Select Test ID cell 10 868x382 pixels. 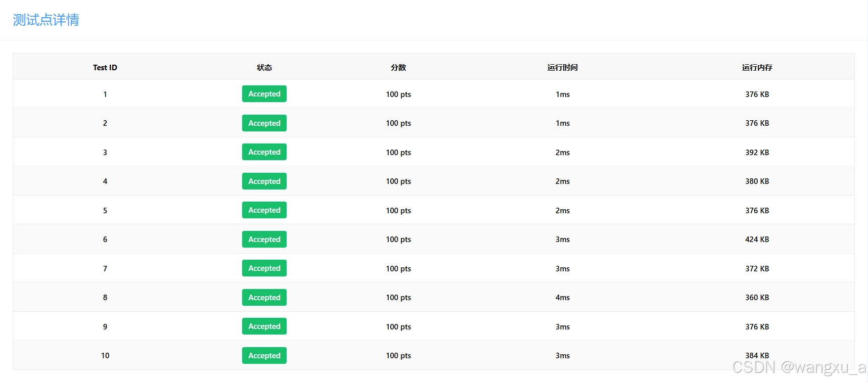pyautogui.click(x=105, y=356)
